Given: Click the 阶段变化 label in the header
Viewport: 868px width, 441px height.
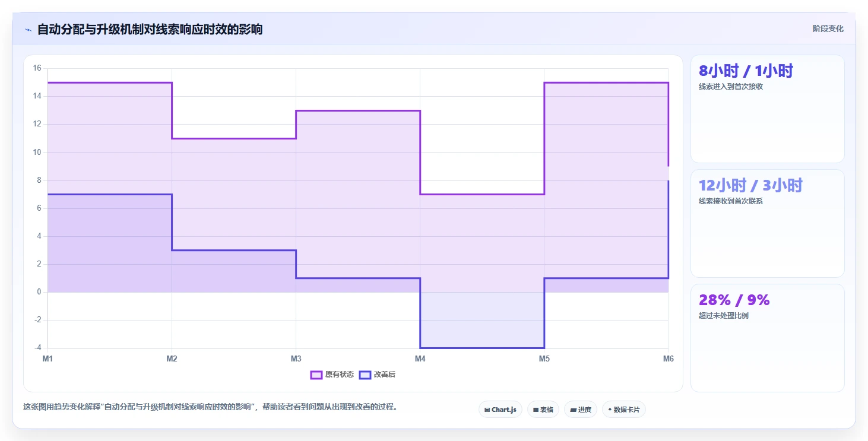Looking at the screenshot, I should coord(828,29).
